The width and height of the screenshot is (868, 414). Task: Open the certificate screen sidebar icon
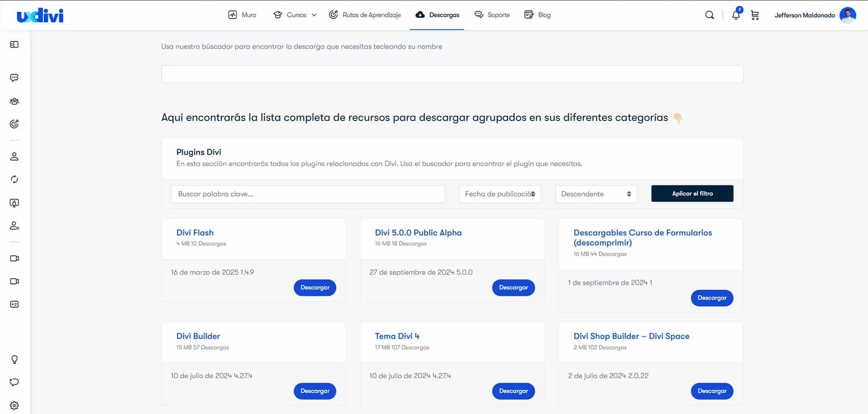click(x=15, y=203)
